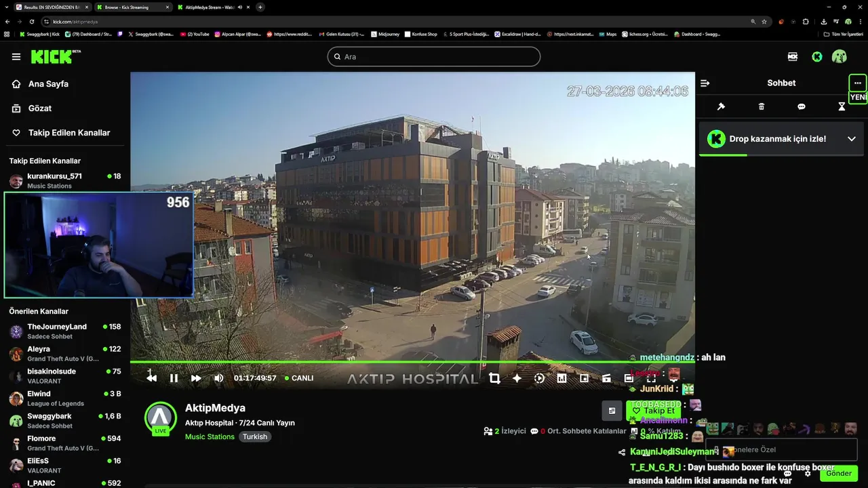Screen dimensions: 868x488
Task: Open the AktipMedya channel name link
Action: pyautogui.click(x=215, y=408)
